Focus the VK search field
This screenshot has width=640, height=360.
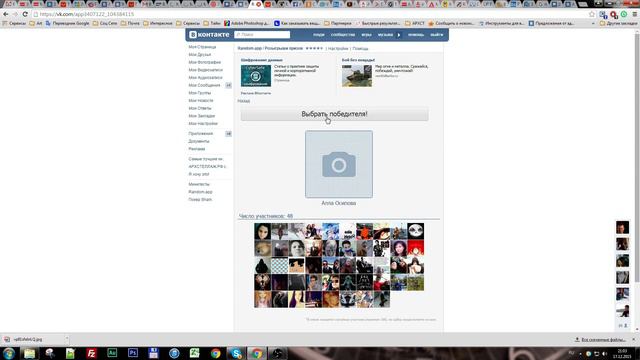point(262,35)
